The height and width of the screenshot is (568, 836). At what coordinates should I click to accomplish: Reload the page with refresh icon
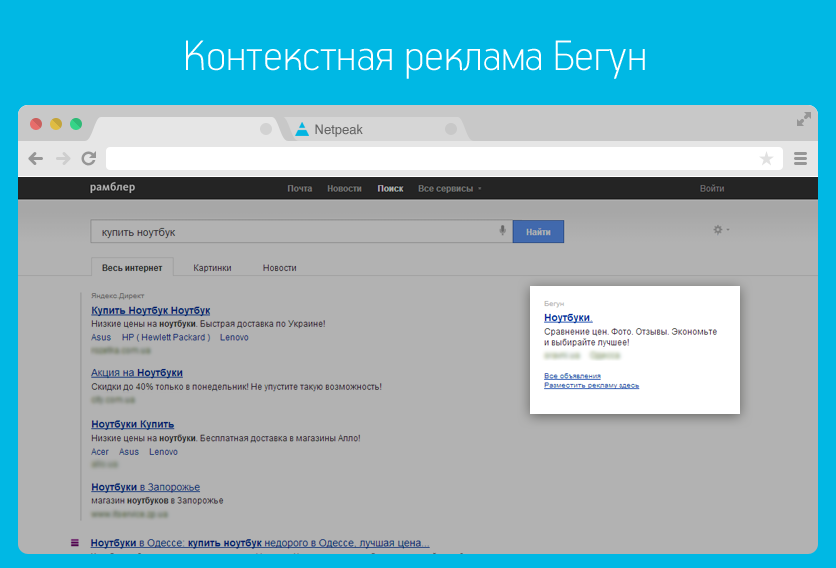89,158
